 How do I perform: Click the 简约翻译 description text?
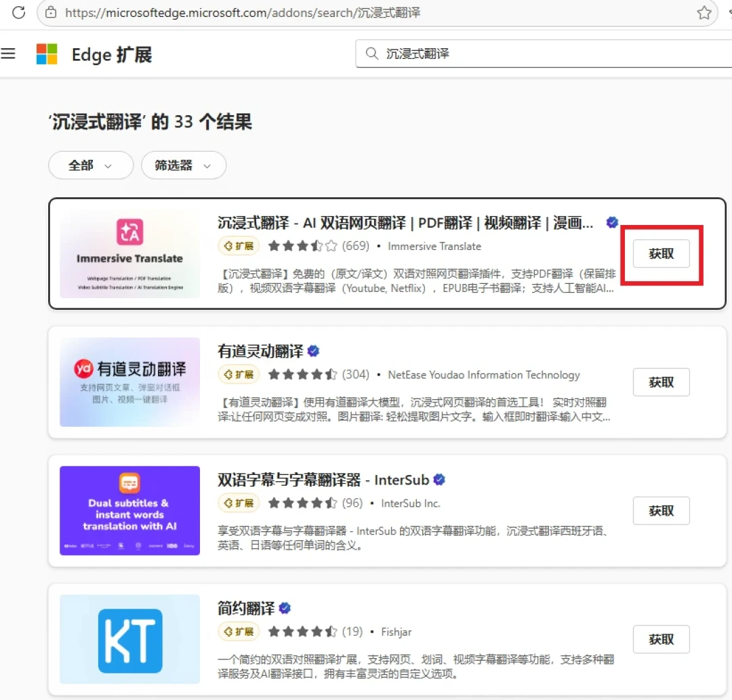(416, 666)
